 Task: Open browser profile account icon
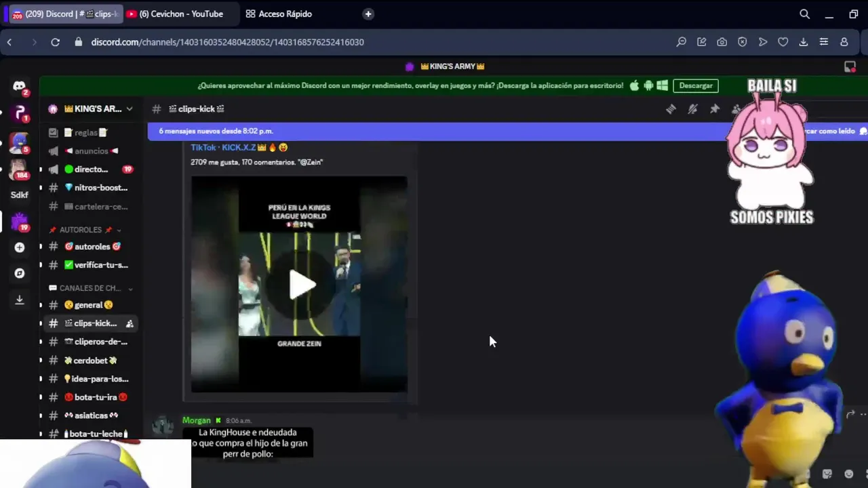844,42
